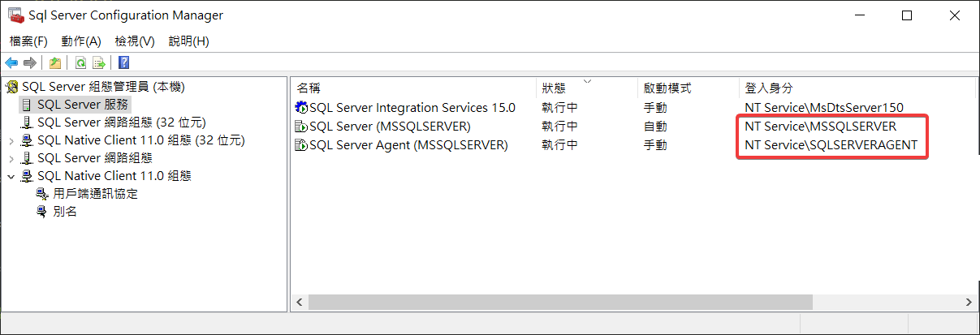Collapse the SQL Native Client 11.0 組態 node
Viewport: 980px width, 335px height.
11,176
